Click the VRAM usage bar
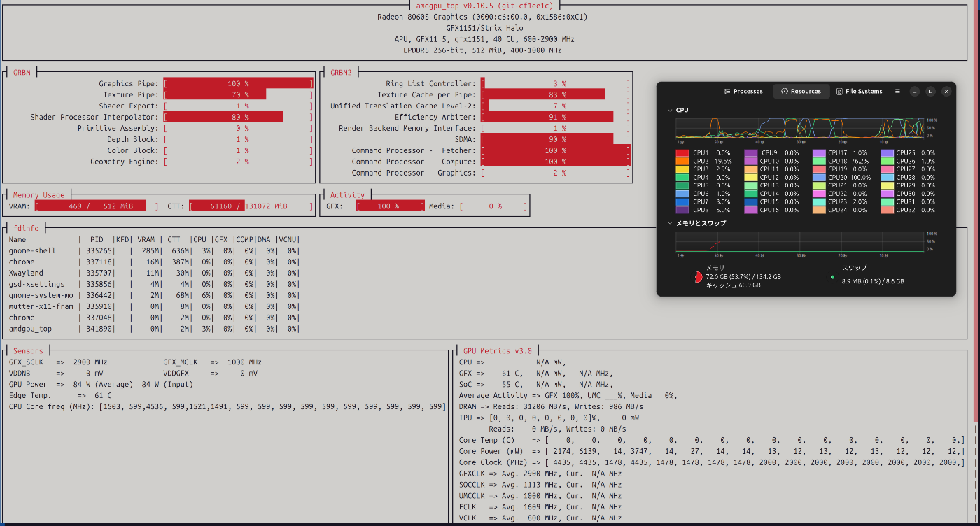The width and height of the screenshot is (980, 526). pyautogui.click(x=97, y=206)
